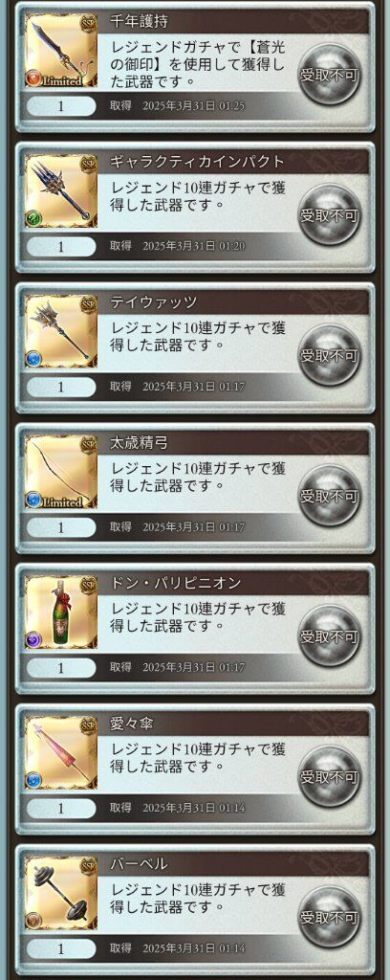Tap 受取不可 button beside 愛々傘
This screenshot has width=390, height=980.
(x=330, y=779)
